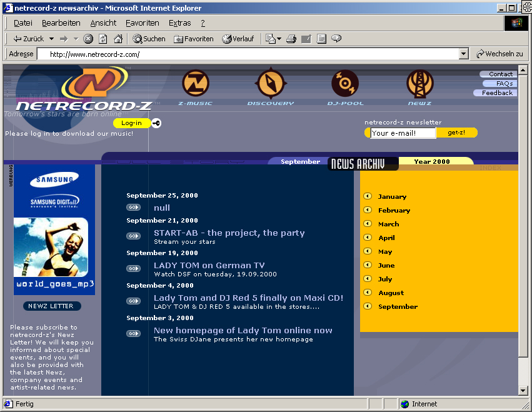Screen dimensions: 532x412
Task: Open the ? help menu
Action: pyautogui.click(x=203, y=23)
